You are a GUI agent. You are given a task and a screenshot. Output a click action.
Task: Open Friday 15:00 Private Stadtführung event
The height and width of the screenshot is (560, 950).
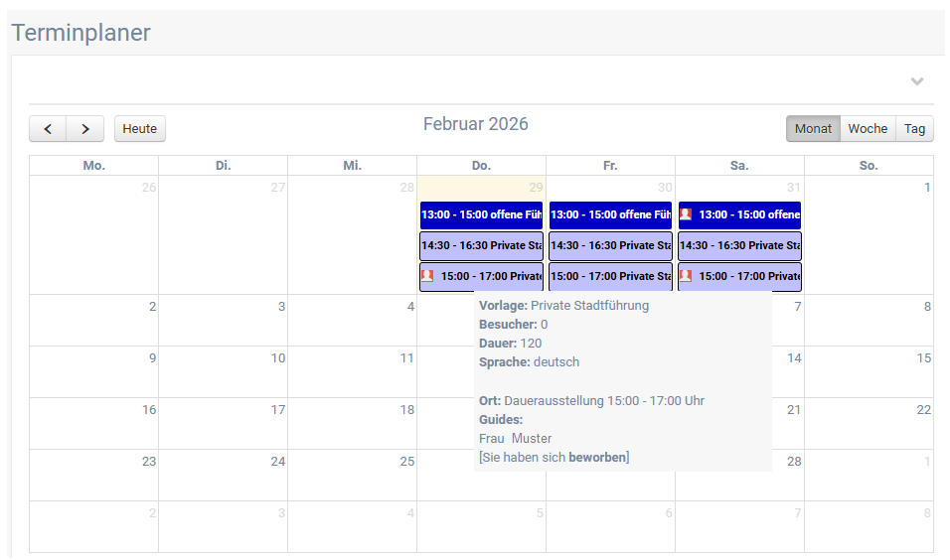(610, 276)
